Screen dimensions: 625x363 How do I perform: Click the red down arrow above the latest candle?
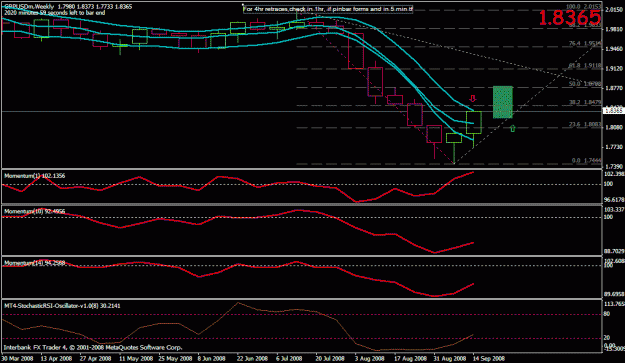473,98
